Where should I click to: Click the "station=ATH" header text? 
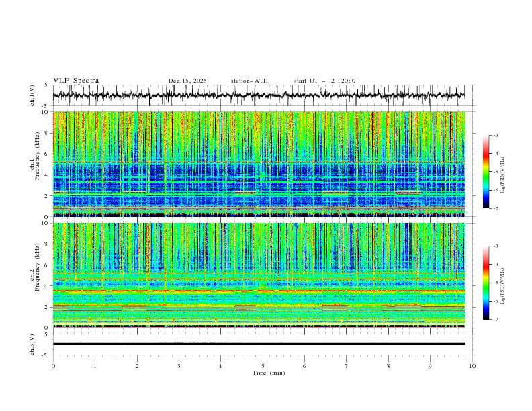pyautogui.click(x=249, y=81)
